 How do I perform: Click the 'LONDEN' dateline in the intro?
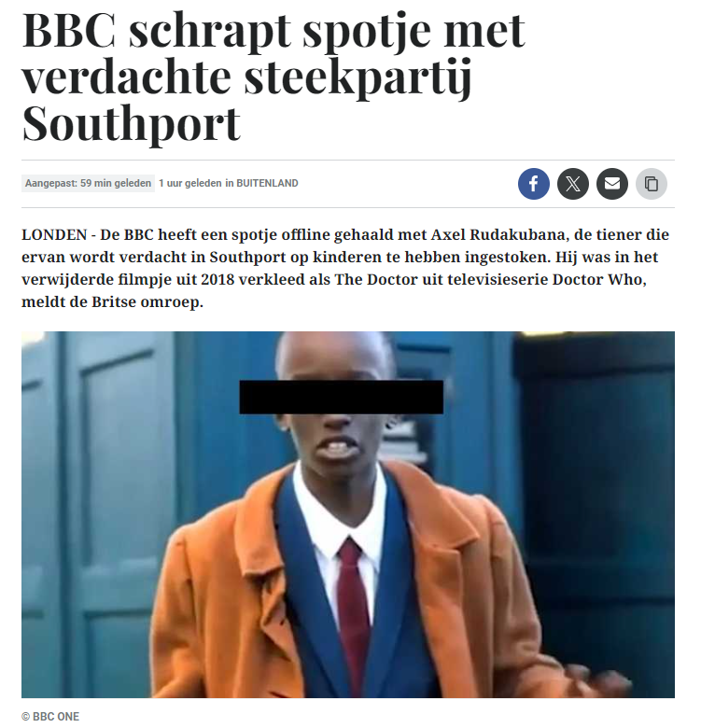[x=54, y=234]
